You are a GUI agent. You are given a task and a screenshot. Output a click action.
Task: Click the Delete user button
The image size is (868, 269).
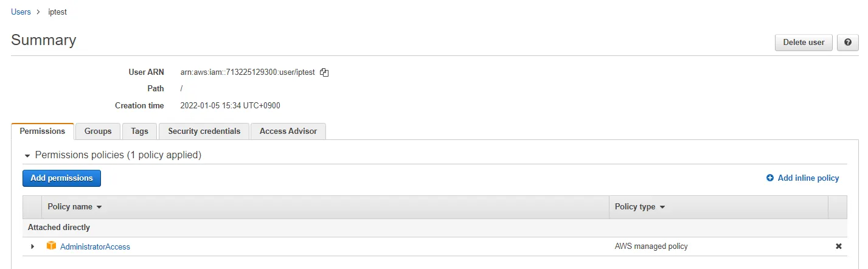pos(804,43)
